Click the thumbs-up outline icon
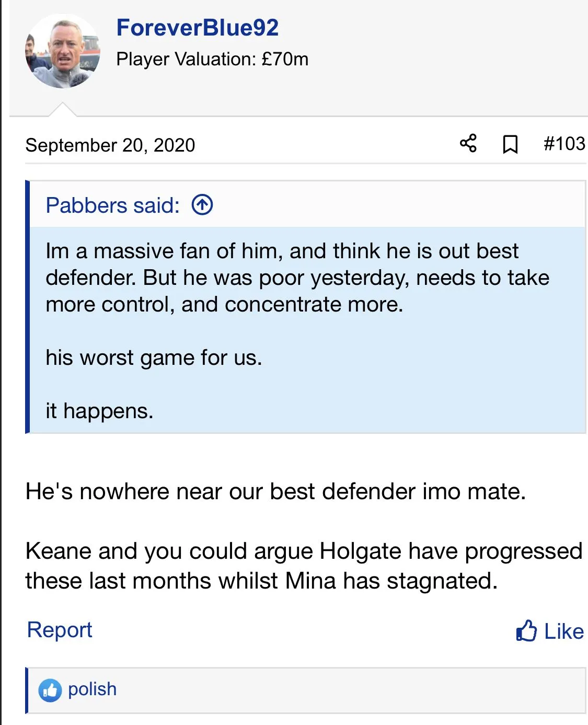Viewport: 588px width, 725px height. click(x=526, y=631)
